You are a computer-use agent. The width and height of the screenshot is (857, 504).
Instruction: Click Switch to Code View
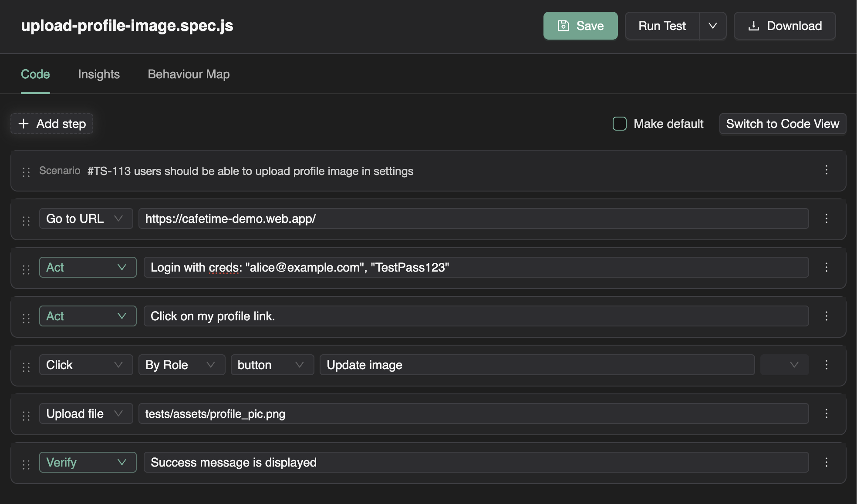coord(783,124)
